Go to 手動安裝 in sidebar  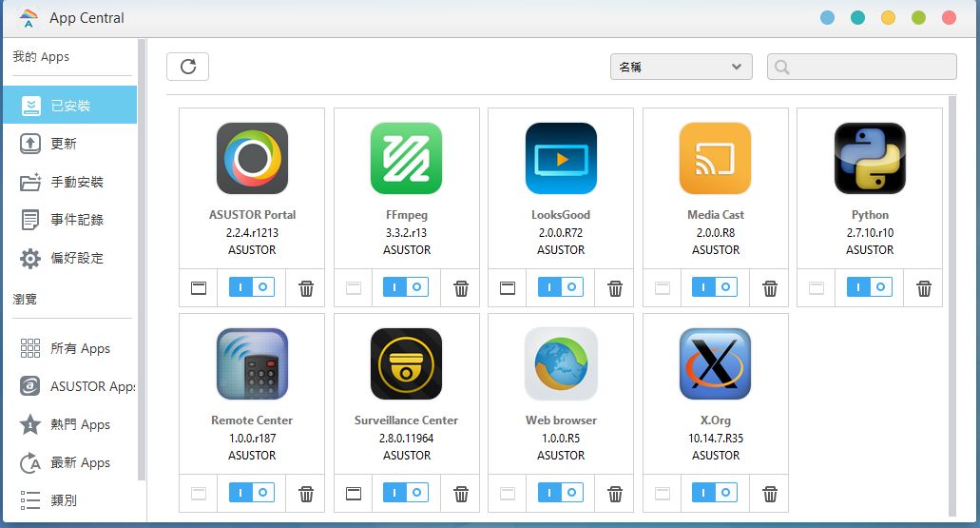tap(70, 182)
